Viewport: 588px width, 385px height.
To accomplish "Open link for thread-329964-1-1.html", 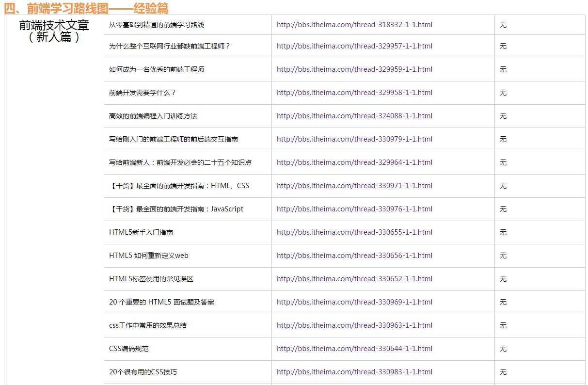I will point(354,162).
